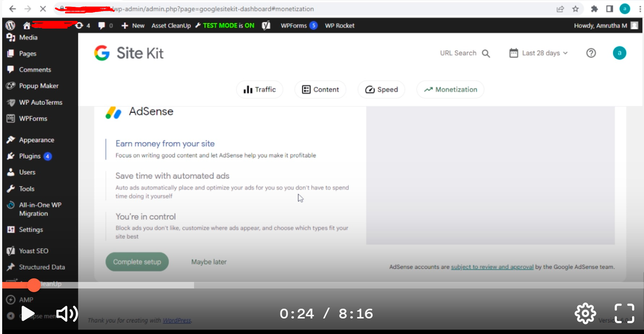Click the AMP lightning bolt icon
The height and width of the screenshot is (334, 644).
coord(10,300)
